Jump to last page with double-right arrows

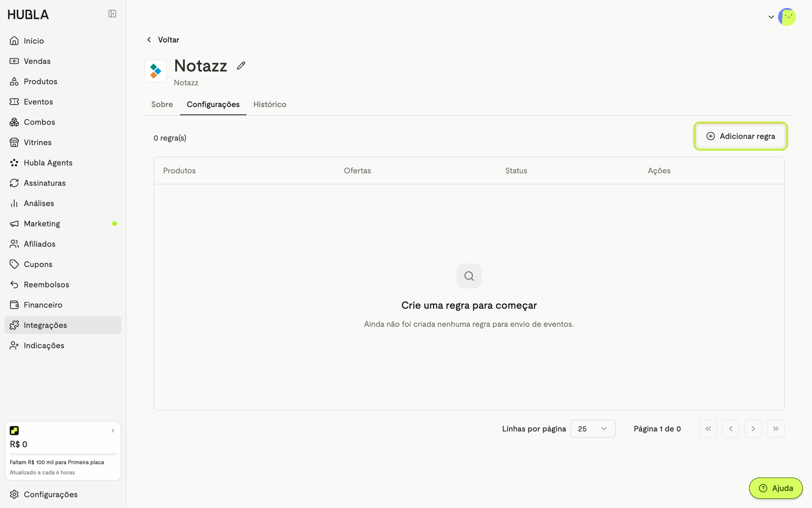(x=775, y=429)
